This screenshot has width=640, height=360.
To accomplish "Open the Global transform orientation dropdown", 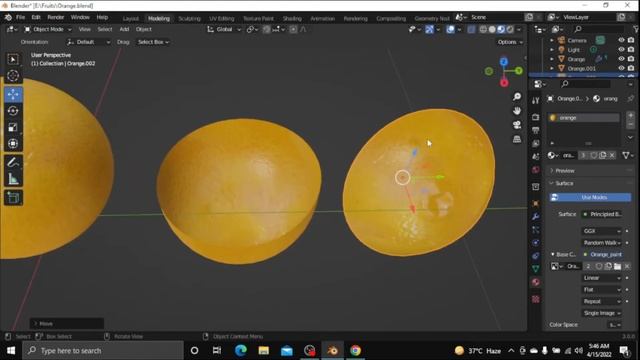I will (224, 29).
